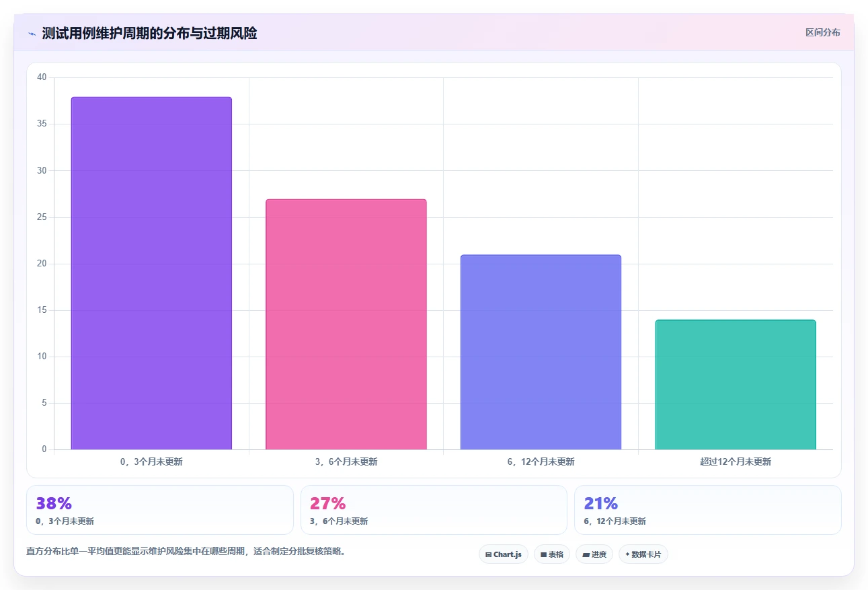Click the pink bar for 3，6个月未更新

click(346, 324)
